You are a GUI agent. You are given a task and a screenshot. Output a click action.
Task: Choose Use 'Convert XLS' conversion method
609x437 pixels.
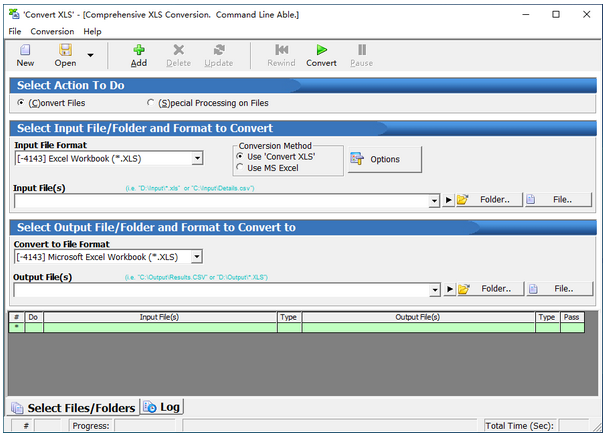(x=240, y=156)
